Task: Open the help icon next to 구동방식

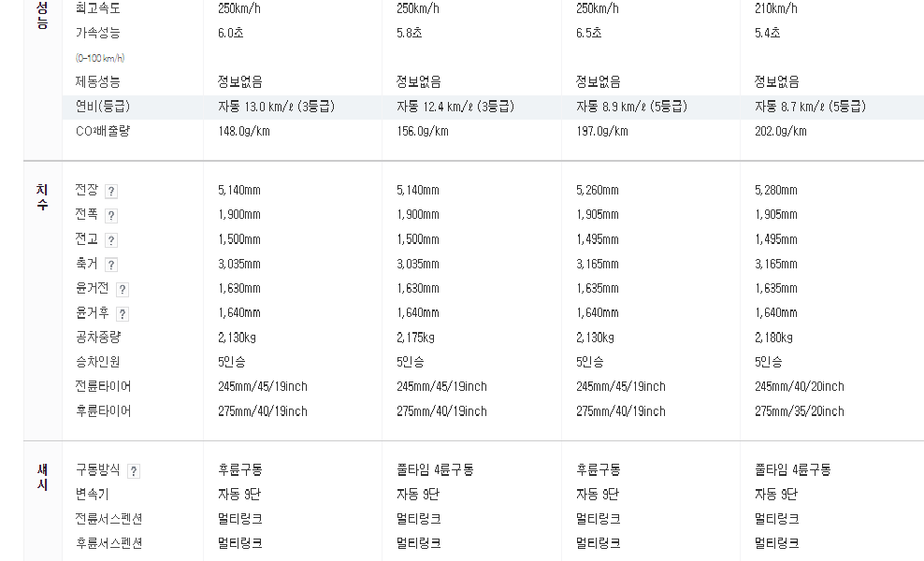Action: pyautogui.click(x=134, y=471)
